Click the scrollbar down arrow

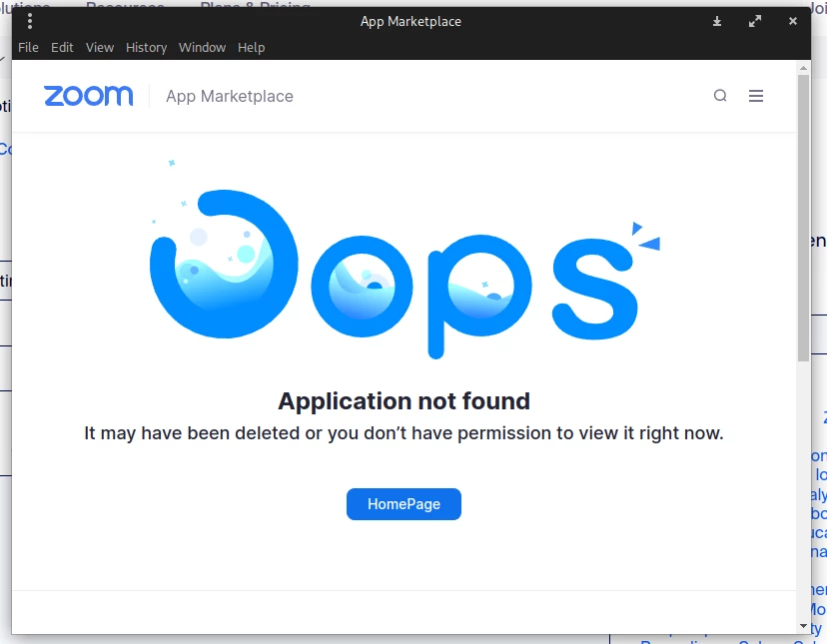tap(803, 626)
